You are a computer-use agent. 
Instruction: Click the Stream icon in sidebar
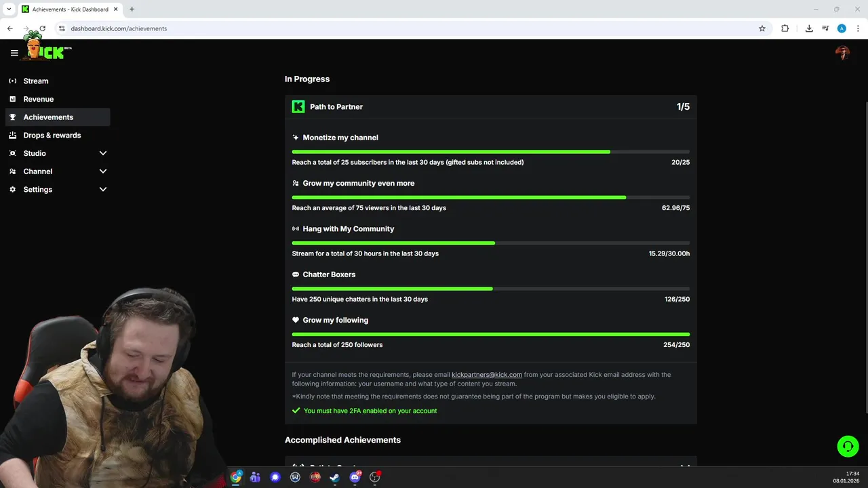(12, 81)
